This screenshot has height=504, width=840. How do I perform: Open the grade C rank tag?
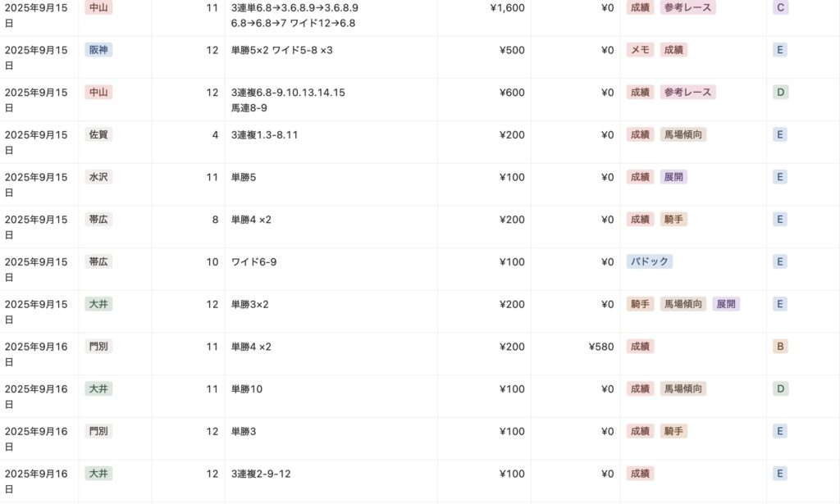(x=780, y=7)
